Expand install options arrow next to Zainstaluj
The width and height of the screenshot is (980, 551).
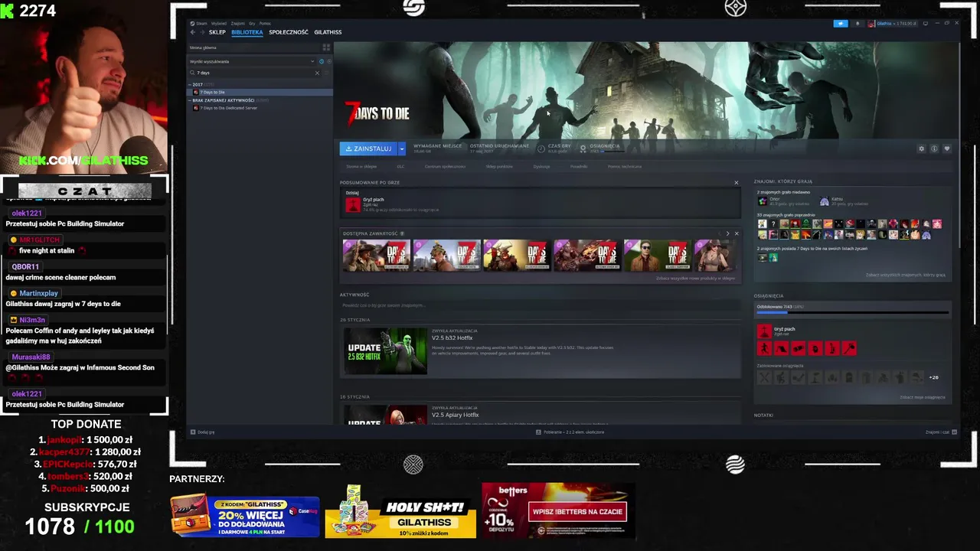click(401, 148)
